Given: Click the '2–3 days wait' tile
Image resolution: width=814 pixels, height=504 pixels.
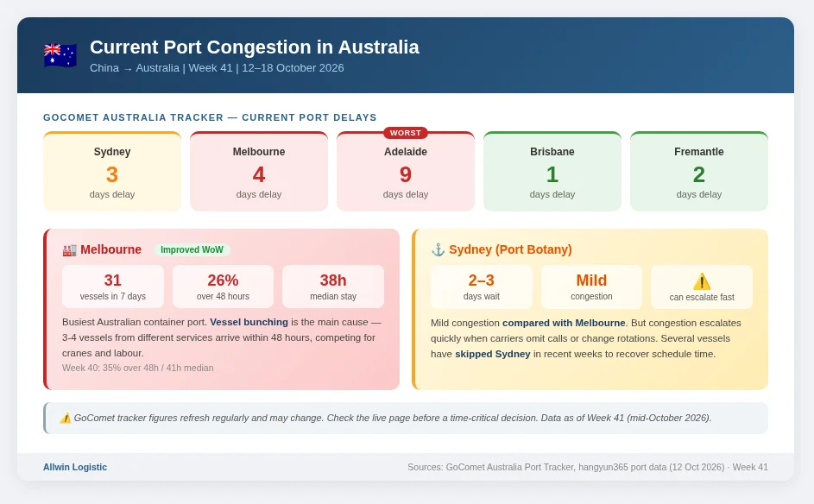Looking at the screenshot, I should (x=482, y=287).
